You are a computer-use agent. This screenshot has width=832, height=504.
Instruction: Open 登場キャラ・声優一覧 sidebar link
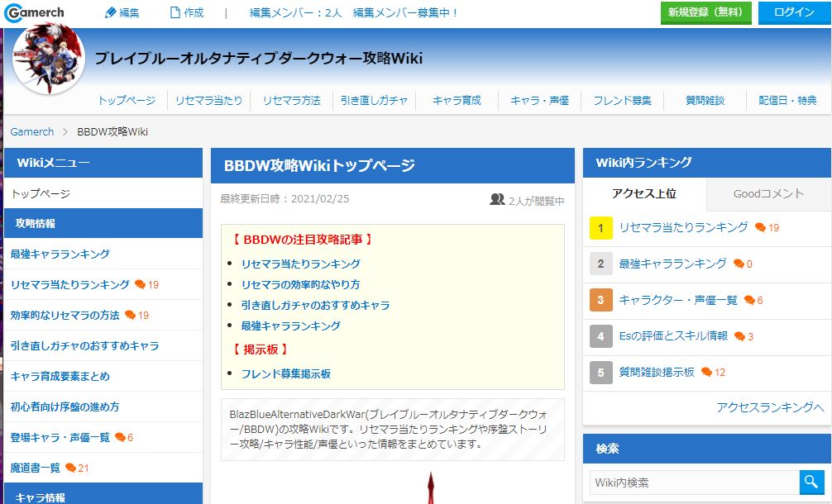click(x=60, y=437)
